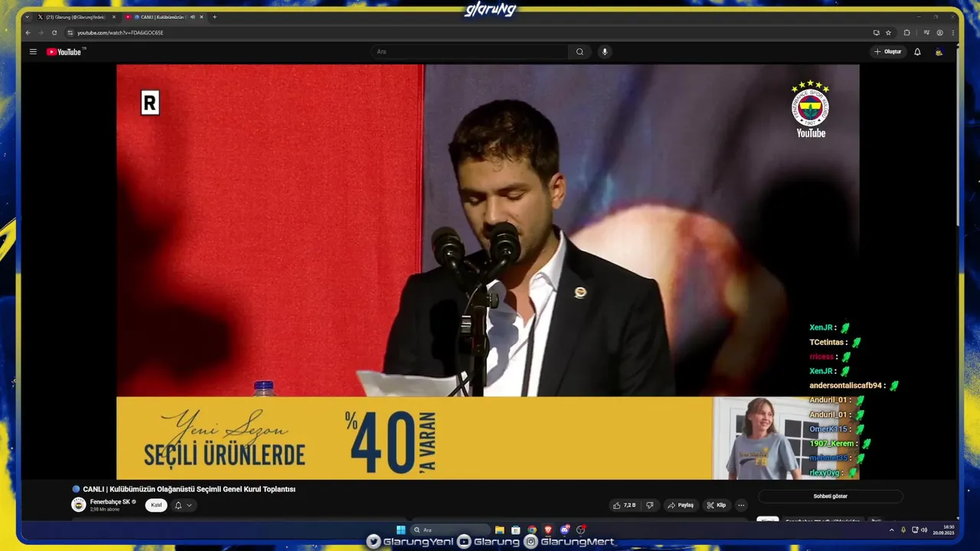The width and height of the screenshot is (980, 551).
Task: Open the Windows Start button
Action: coord(400,530)
